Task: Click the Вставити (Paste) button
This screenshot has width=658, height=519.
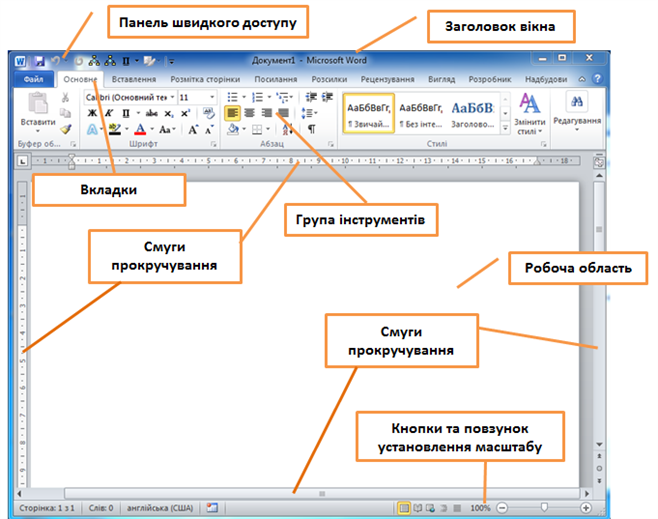Action: click(x=38, y=108)
